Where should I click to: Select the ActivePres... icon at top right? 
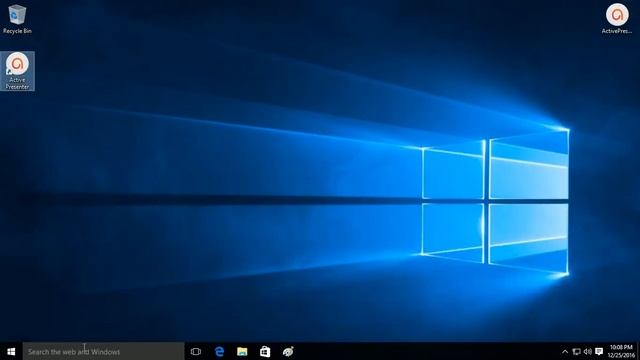(x=617, y=19)
